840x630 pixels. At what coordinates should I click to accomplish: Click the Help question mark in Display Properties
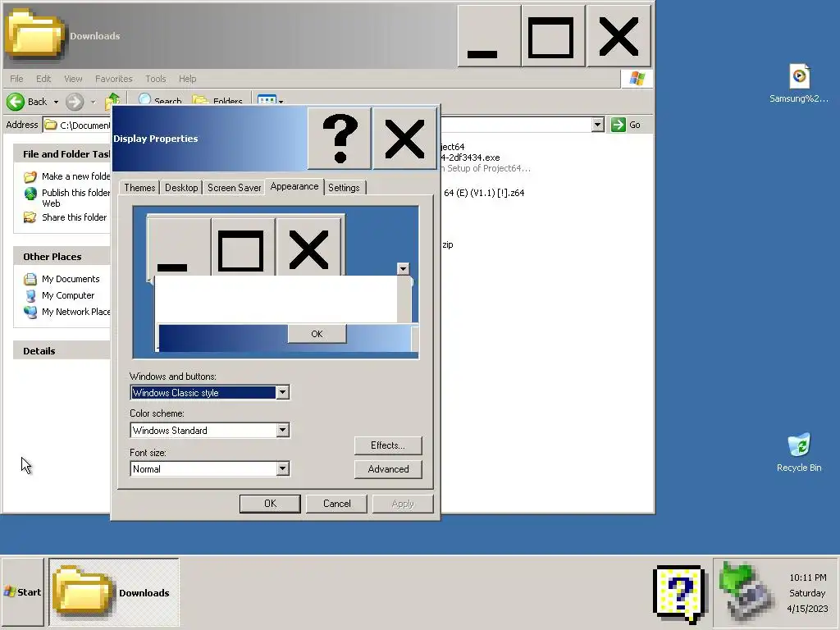click(340, 138)
